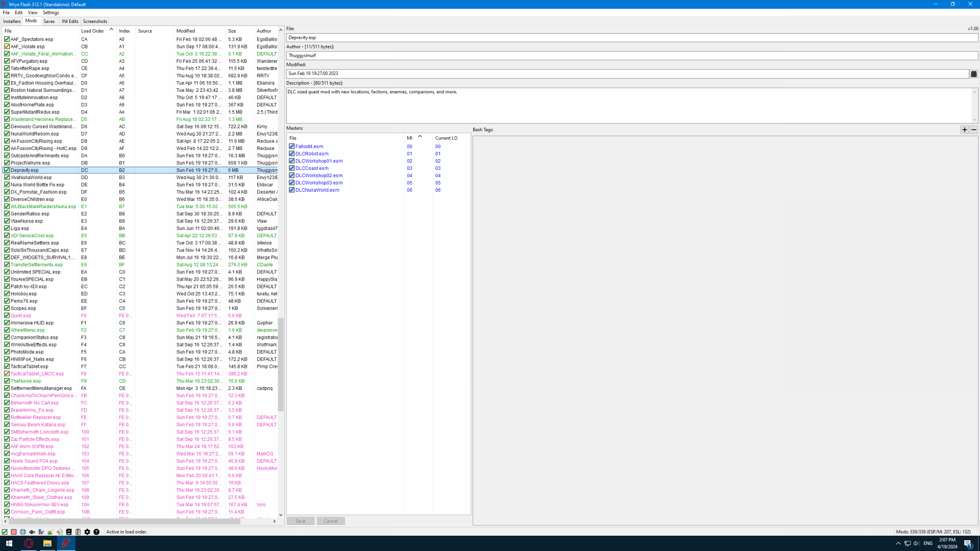Open the settings gear in status bar
The height and width of the screenshot is (551, 980).
click(87, 532)
